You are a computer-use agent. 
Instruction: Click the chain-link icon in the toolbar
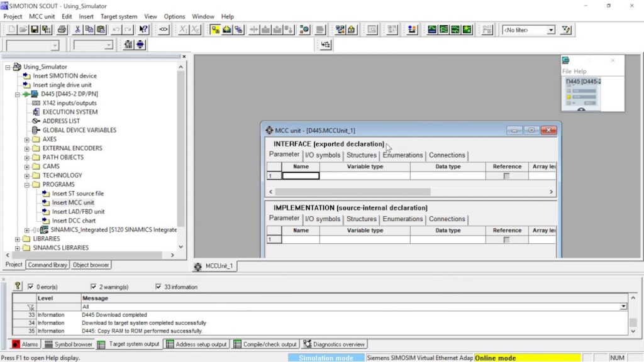pyautogui.click(x=164, y=30)
